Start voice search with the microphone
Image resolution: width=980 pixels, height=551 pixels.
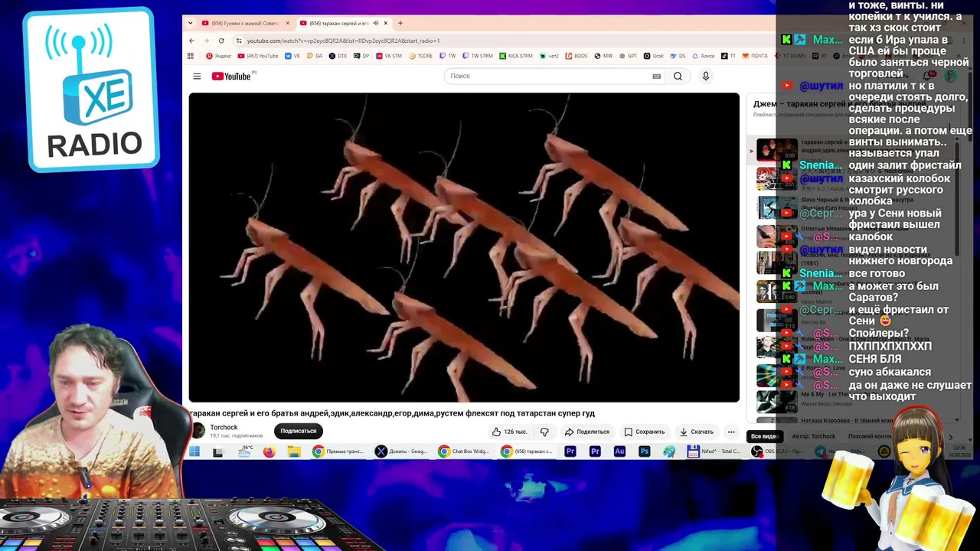coord(706,76)
